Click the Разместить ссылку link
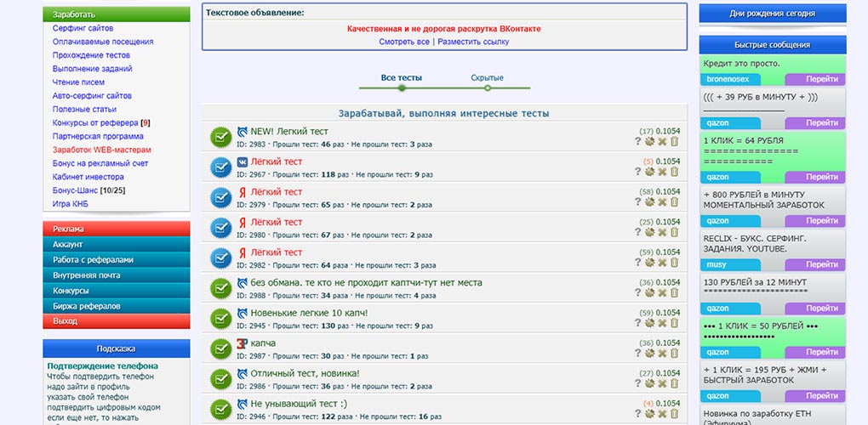This screenshot has height=425, width=868. point(473,42)
